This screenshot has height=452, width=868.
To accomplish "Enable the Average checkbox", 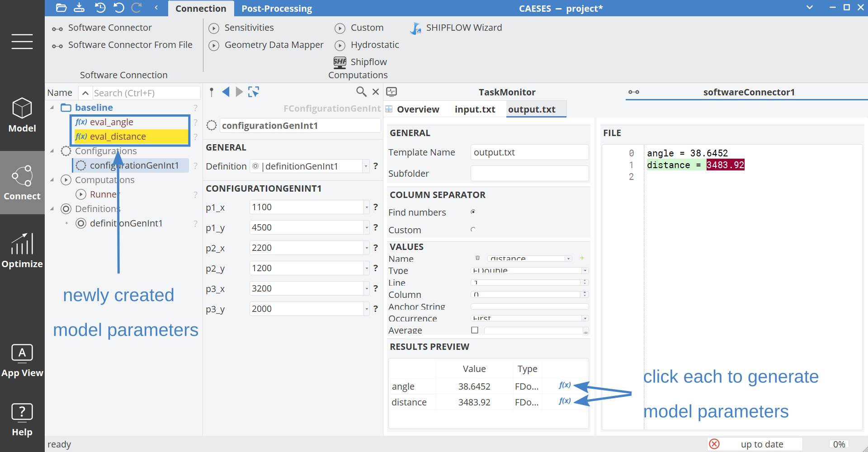I will (x=475, y=330).
